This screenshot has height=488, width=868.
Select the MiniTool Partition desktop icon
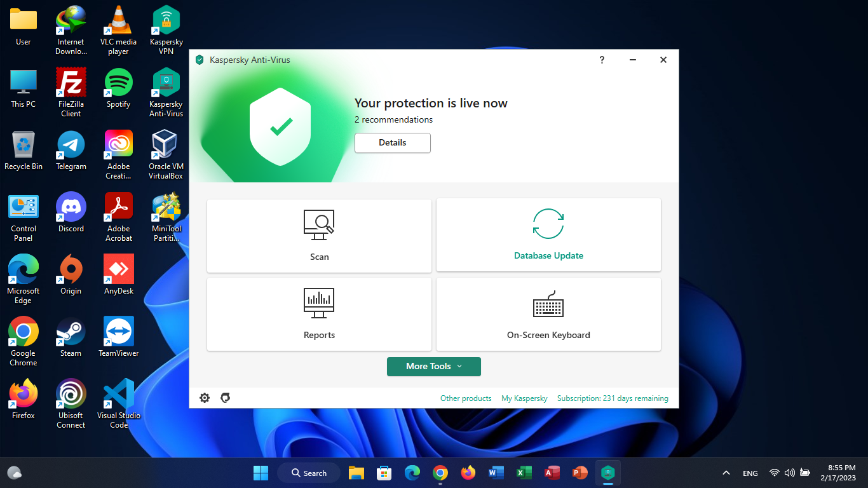coord(166,217)
